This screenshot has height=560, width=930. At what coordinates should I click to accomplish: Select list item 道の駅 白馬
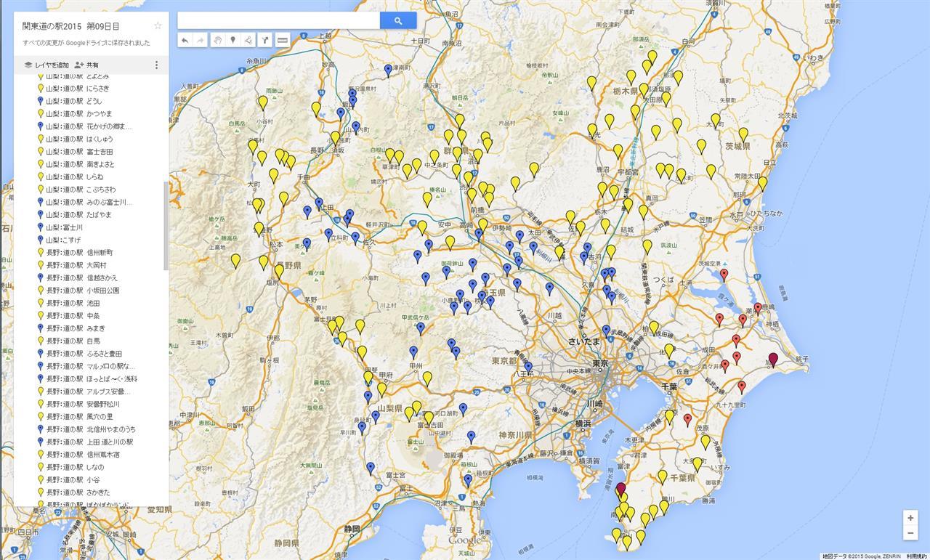point(73,341)
